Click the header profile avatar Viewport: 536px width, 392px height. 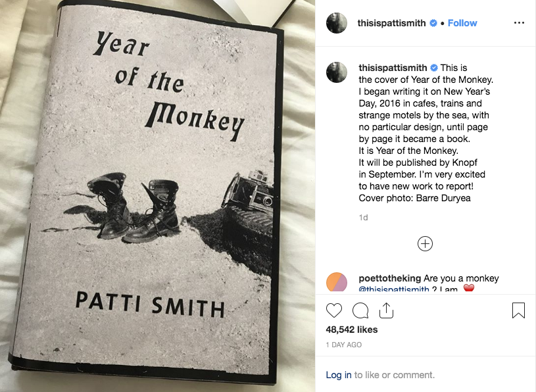pos(337,23)
